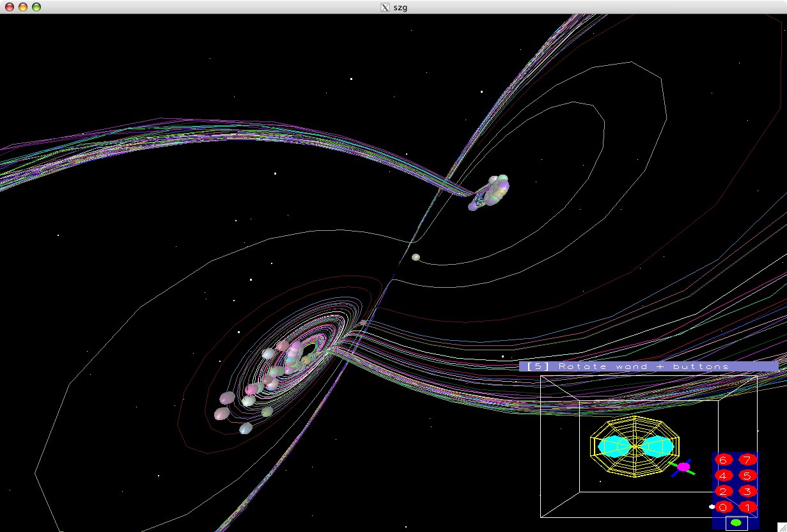Activate wand button 4

(723, 475)
